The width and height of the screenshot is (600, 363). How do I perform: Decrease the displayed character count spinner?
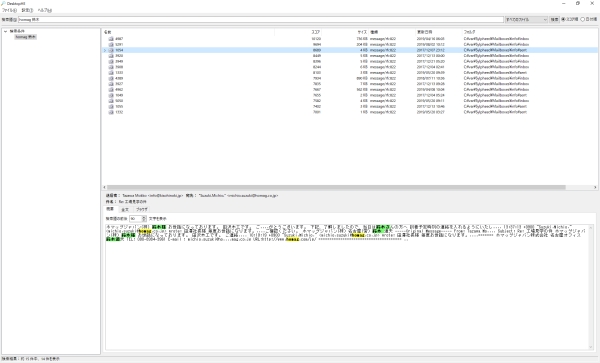144,220
